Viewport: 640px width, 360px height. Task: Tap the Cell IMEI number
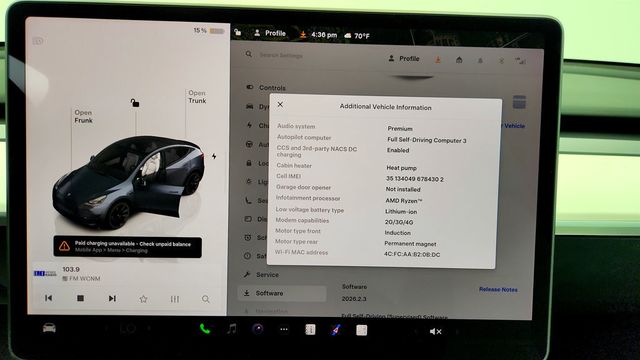click(415, 179)
